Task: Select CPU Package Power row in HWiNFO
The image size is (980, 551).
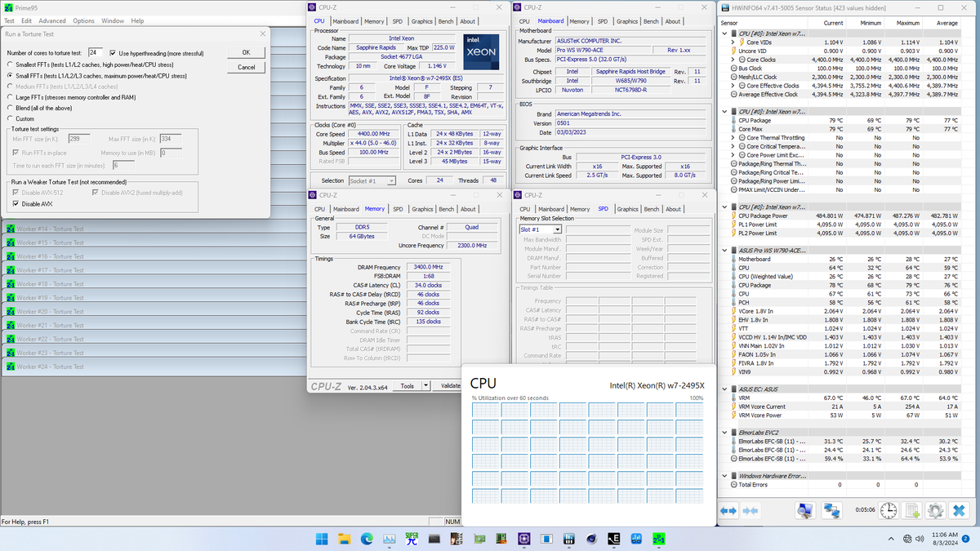Action: pyautogui.click(x=841, y=216)
